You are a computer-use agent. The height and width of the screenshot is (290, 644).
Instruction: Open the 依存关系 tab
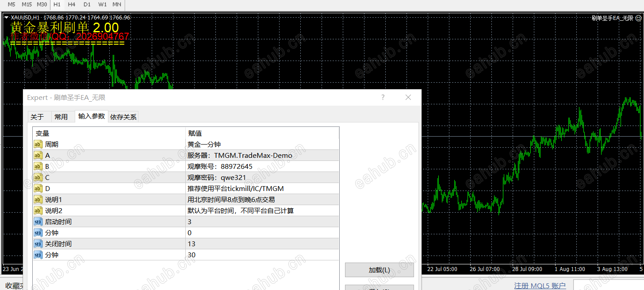[123, 117]
